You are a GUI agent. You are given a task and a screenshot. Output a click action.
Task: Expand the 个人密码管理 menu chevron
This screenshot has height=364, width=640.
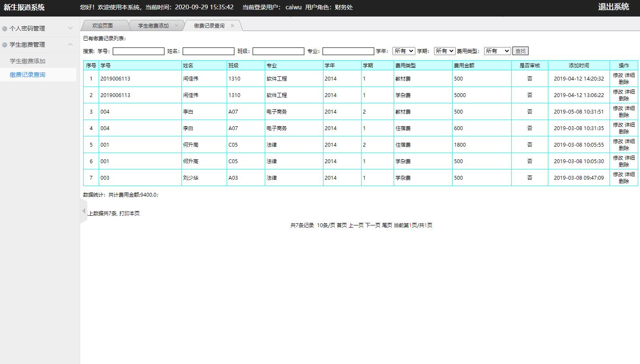[70, 28]
